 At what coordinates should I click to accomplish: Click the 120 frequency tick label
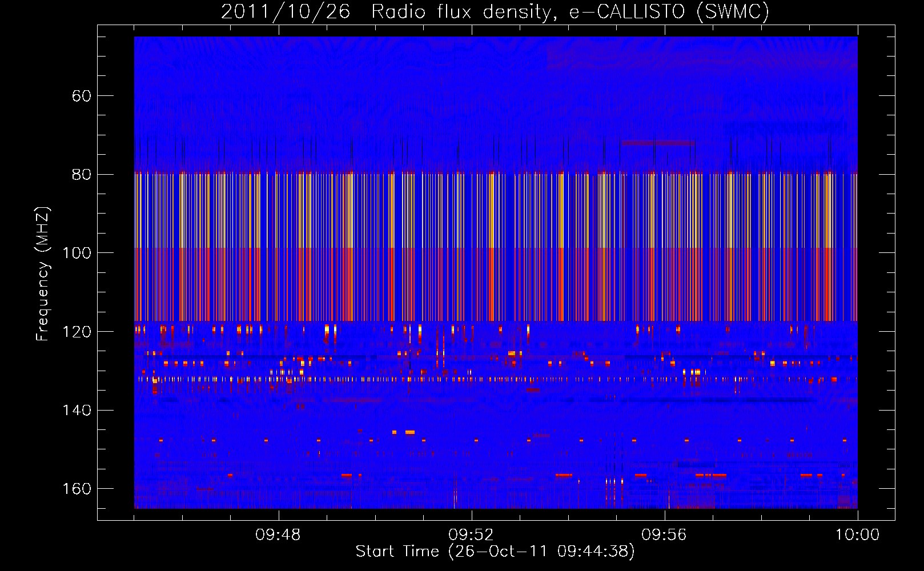[77, 332]
